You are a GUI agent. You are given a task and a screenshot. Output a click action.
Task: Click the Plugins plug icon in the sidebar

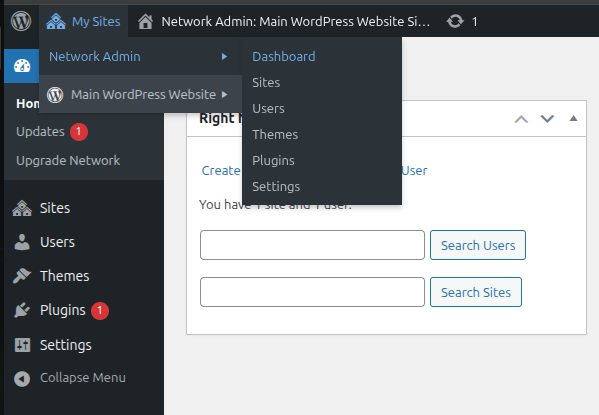[22, 310]
